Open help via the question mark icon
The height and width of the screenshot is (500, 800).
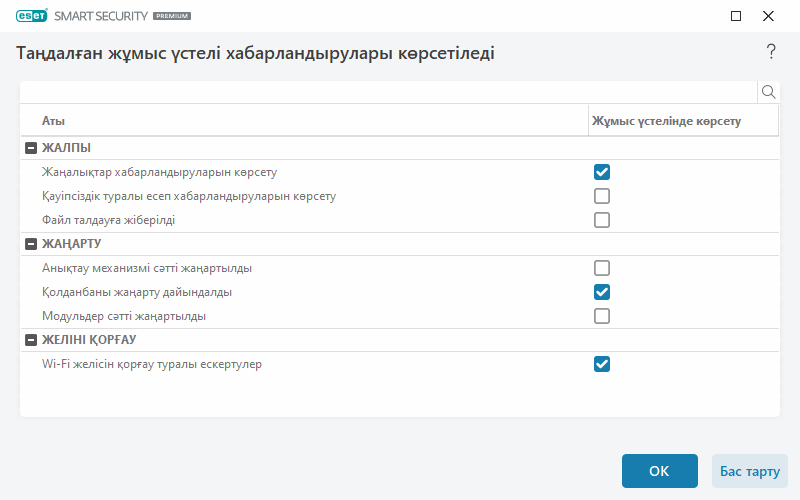coord(771,52)
